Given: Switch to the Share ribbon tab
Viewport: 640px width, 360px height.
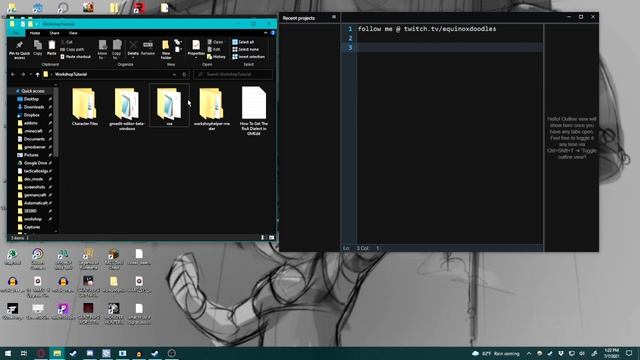Looking at the screenshot, I should pos(54,33).
